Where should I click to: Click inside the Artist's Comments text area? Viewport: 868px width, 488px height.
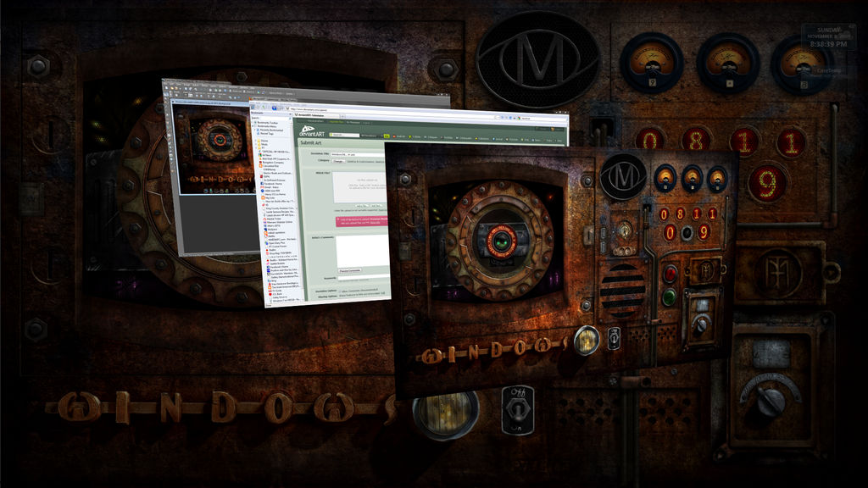tap(363, 251)
